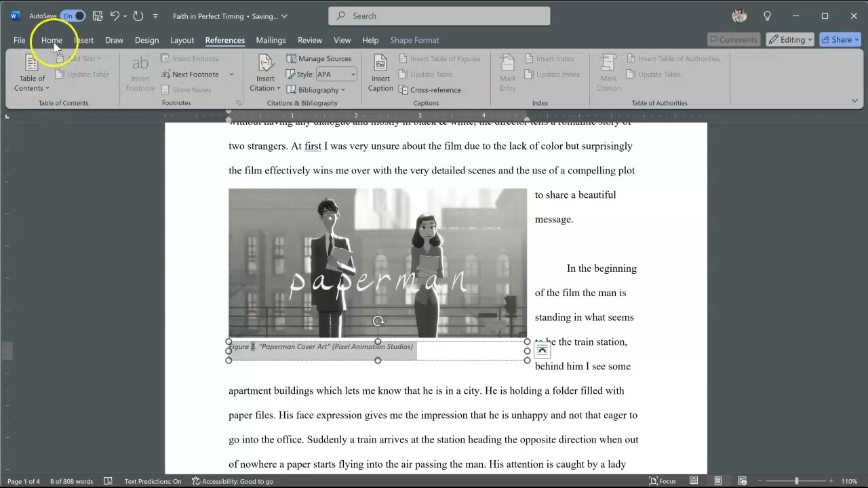Click the Bibliography icon
Screen dimensions: 868x488
[x=291, y=89]
